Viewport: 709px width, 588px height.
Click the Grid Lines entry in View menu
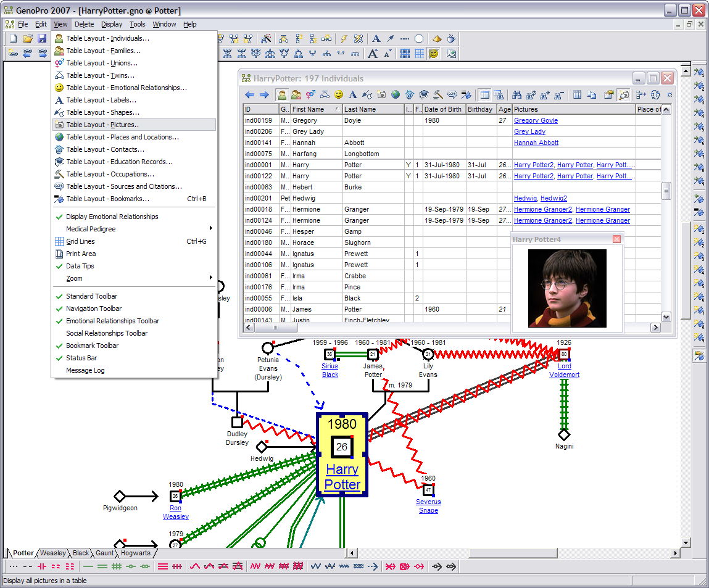click(134, 241)
